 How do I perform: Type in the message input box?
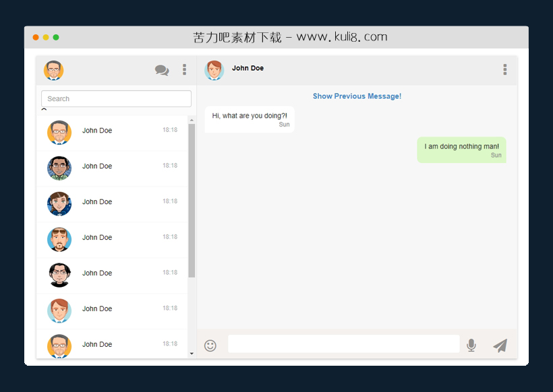(343, 344)
